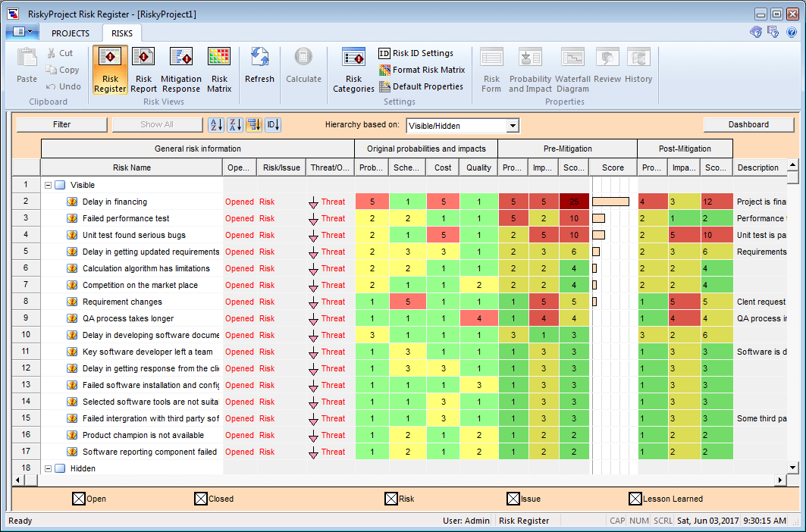Click score bar for Delay in financing
806x532 pixels.
pos(610,202)
